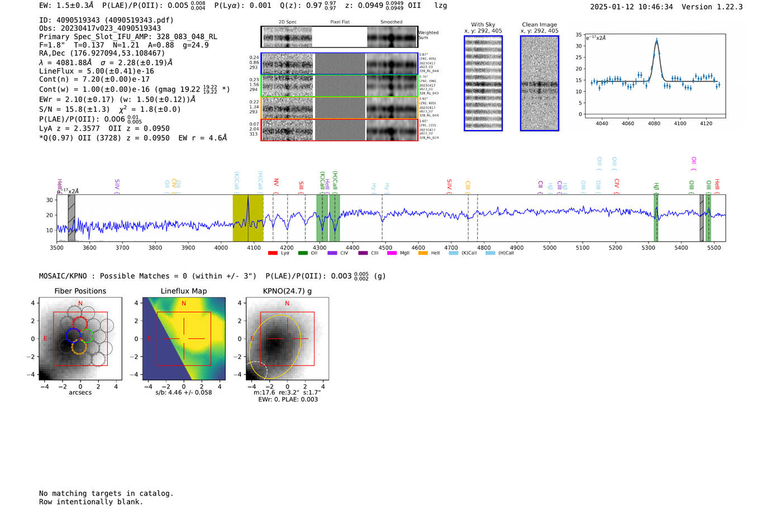Click the blue dashed fiber circle
782x532 pixels.
73,335
